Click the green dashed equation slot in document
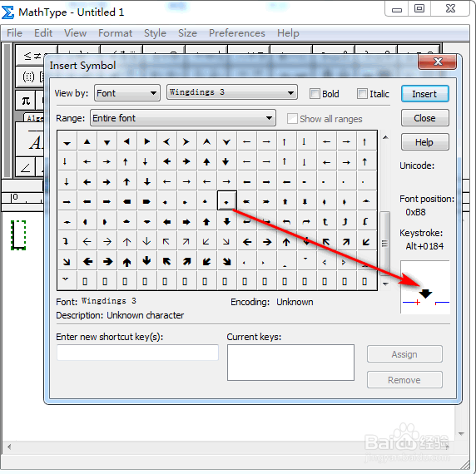 [x=18, y=235]
